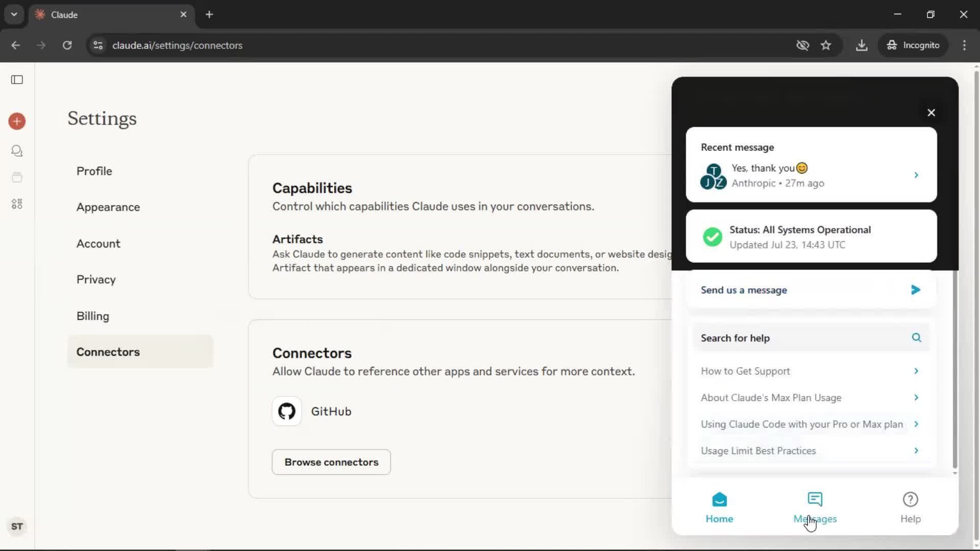Click Send us a message
The image size is (980, 551).
click(811, 290)
